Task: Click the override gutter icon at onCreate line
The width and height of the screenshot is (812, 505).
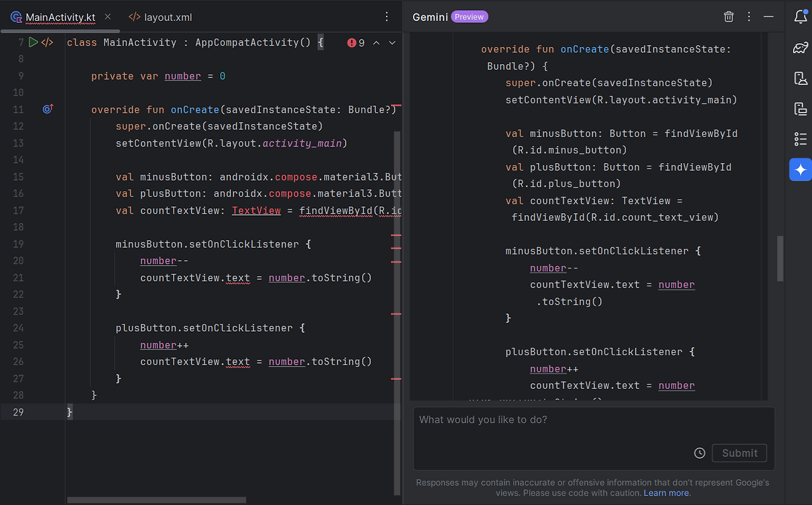Action: click(48, 110)
